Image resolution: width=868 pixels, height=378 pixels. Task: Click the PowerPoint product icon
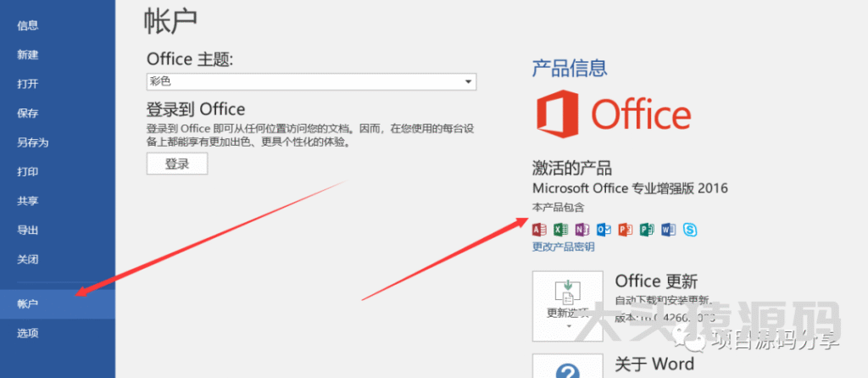pyautogui.click(x=626, y=229)
